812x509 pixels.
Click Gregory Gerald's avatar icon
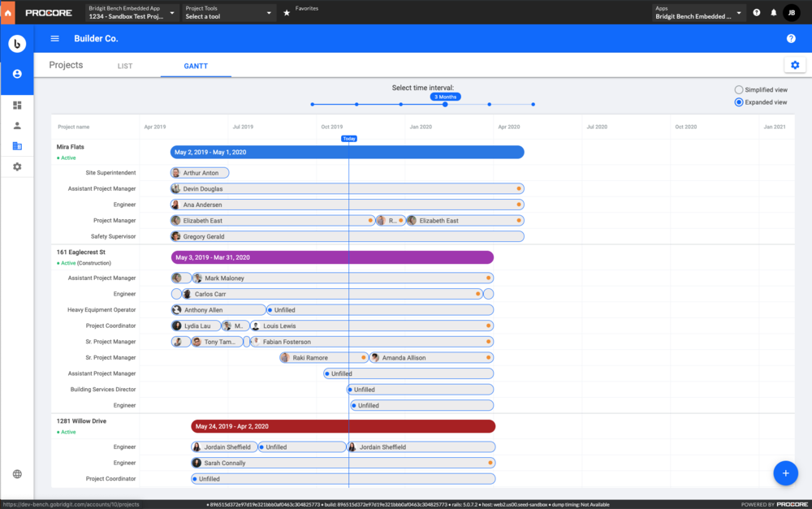(176, 236)
